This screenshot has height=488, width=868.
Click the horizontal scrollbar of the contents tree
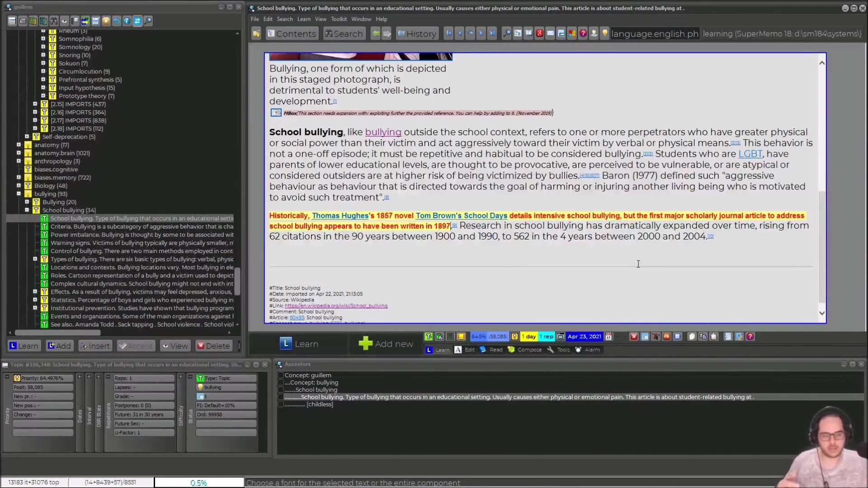pos(58,333)
